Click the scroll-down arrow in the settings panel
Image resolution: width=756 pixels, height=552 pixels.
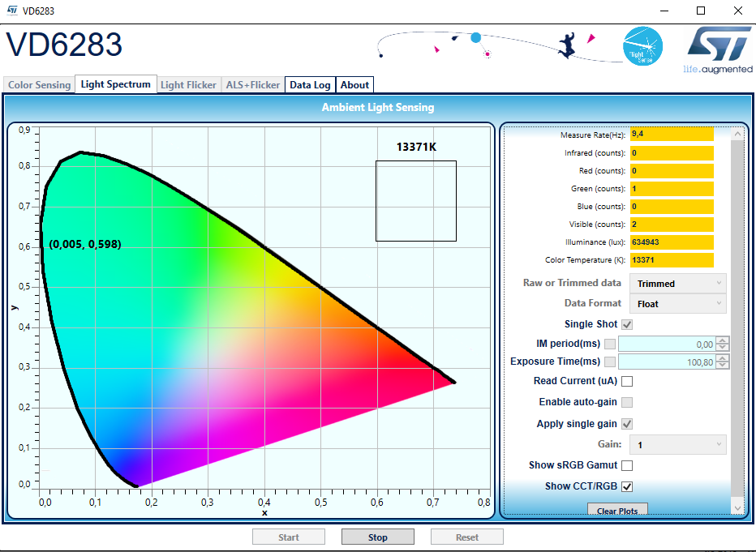[737, 507]
